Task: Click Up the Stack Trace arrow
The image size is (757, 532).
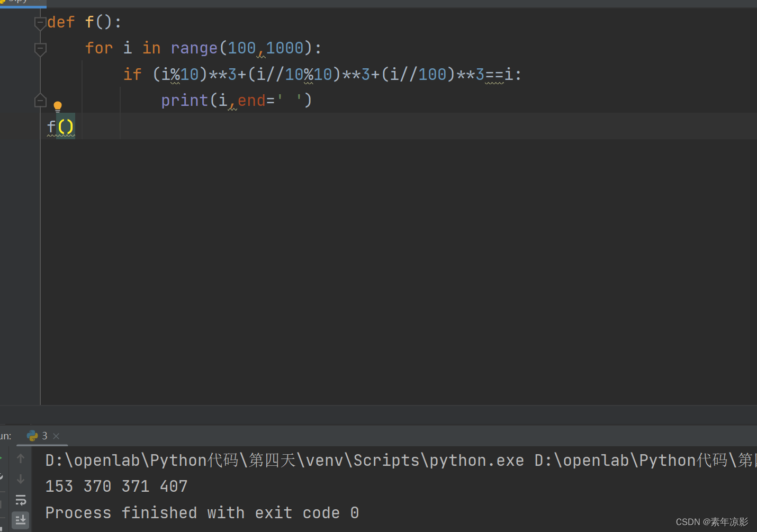Action: [x=21, y=458]
